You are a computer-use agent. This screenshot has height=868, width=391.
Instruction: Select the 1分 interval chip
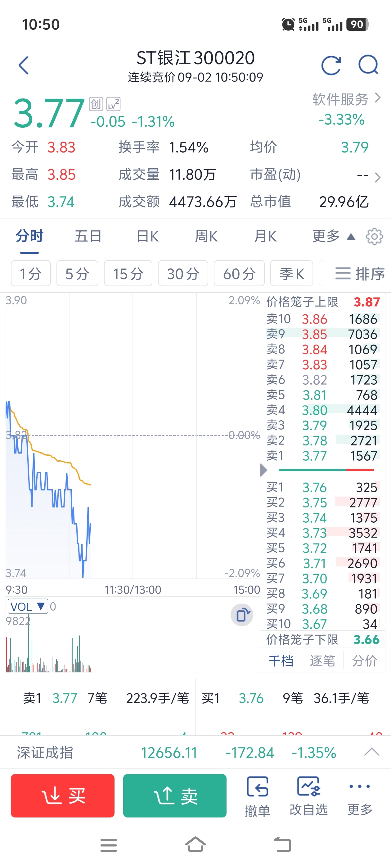[x=31, y=273]
